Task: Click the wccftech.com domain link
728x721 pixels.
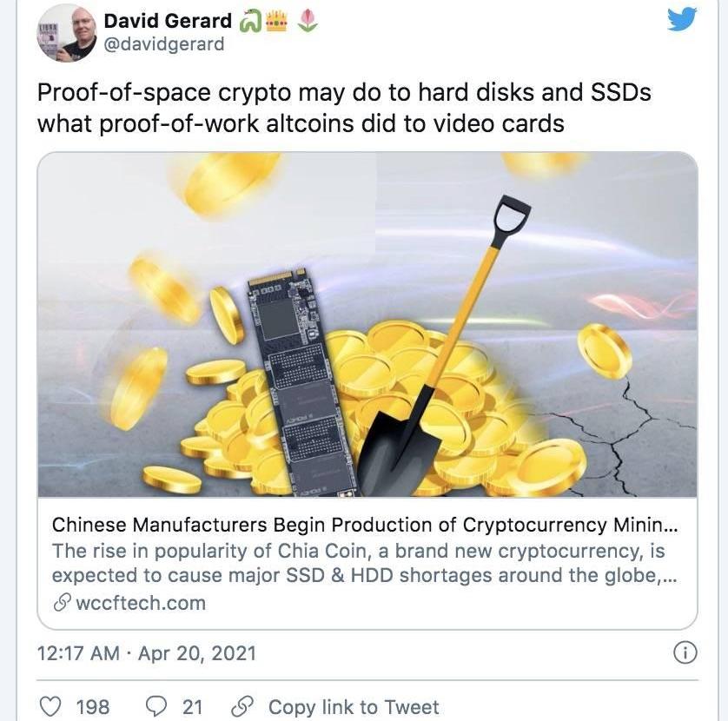Action: tap(141, 603)
